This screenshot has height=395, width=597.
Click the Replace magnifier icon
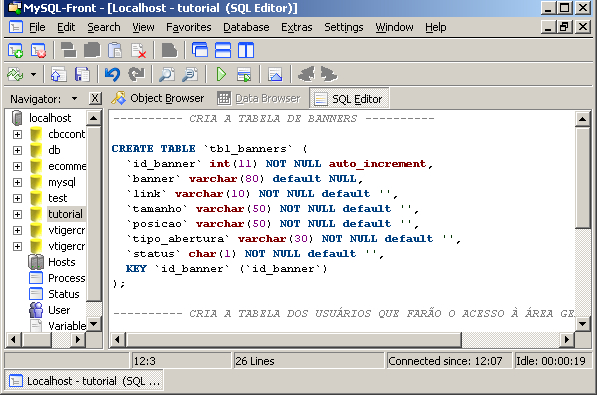click(x=190, y=74)
